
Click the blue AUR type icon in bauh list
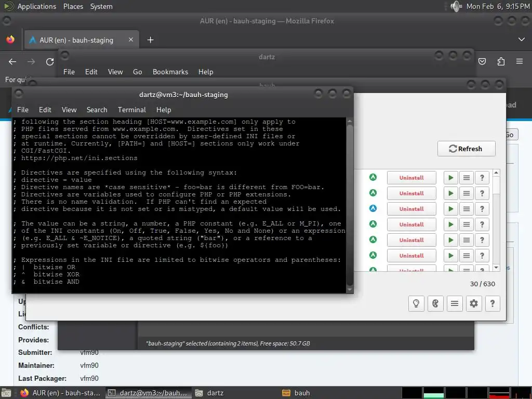373,208
